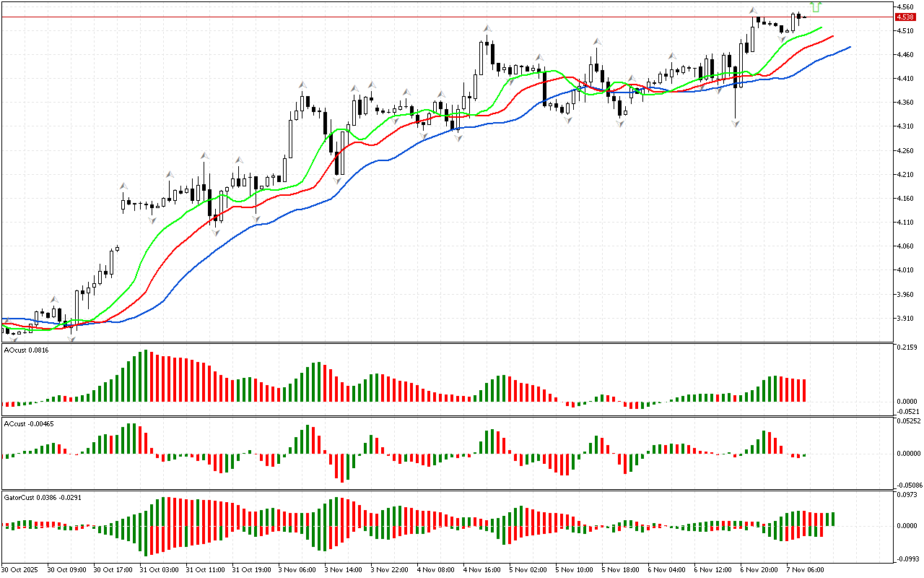Screen dimensions: 924x578
Task: Click the ACcust indicator label
Action: 28,424
